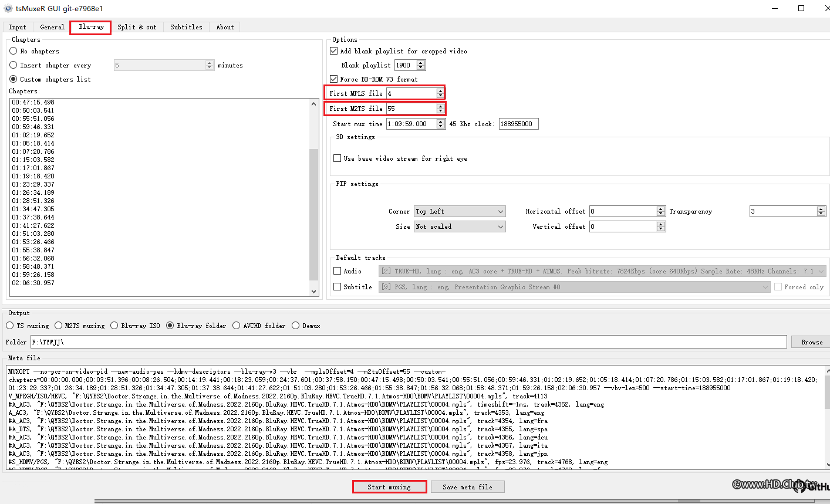Minimize the tsMuxeR window
Screen dimensions: 830x504
774,8
